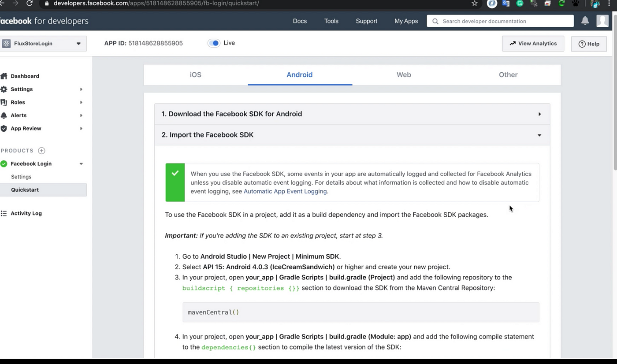Click the PRODUCTS section heading

(17, 151)
